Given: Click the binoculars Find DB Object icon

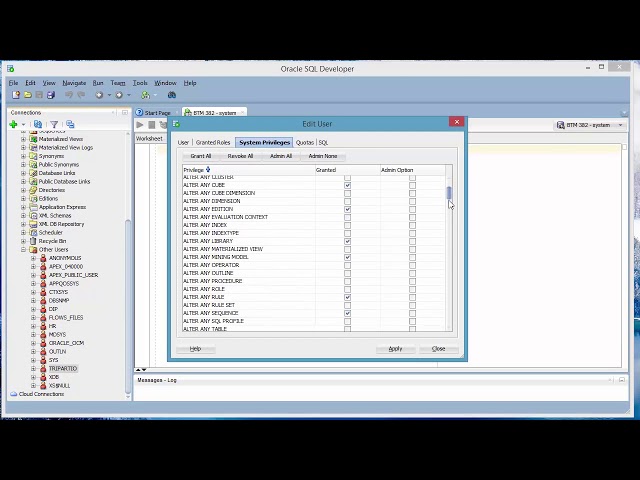Looking at the screenshot, I should click(x=172, y=95).
